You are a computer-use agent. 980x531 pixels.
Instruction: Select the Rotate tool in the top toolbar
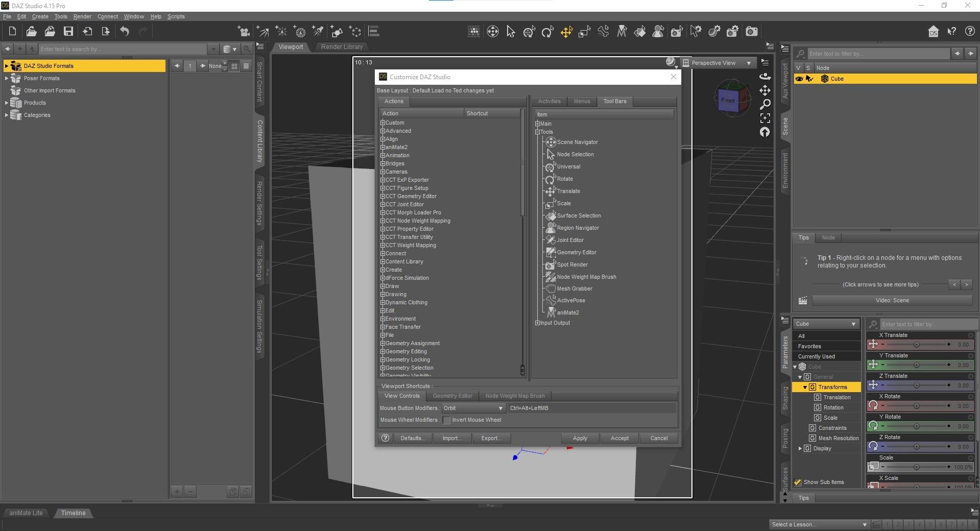coord(547,32)
